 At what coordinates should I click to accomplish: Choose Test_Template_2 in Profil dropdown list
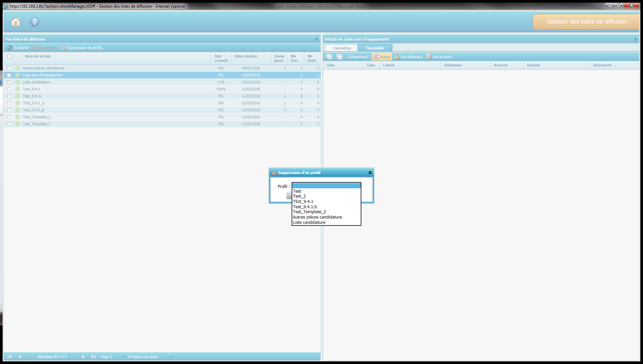[x=309, y=212]
